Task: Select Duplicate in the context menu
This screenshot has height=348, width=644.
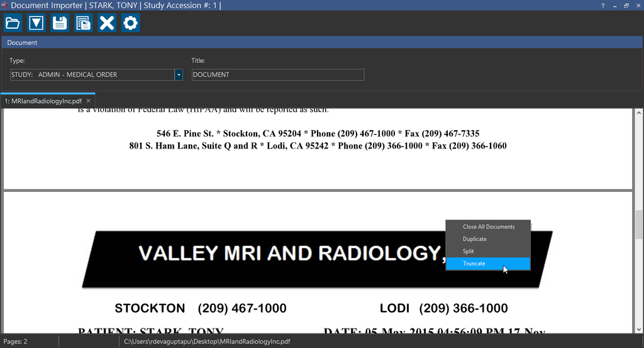Action: 475,239
